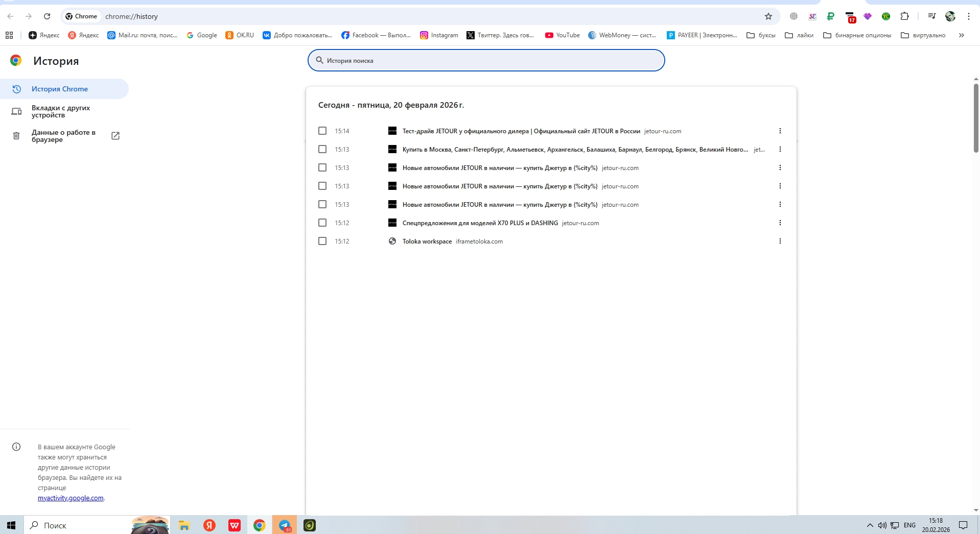Bookmark this page with the star icon
The height and width of the screenshot is (534, 980).
tap(768, 16)
